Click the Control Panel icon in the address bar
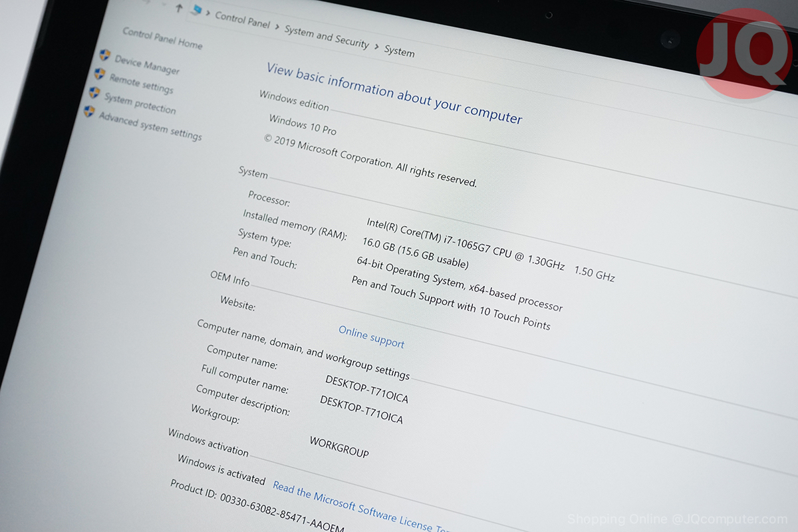798x532 pixels. pyautogui.click(x=196, y=11)
